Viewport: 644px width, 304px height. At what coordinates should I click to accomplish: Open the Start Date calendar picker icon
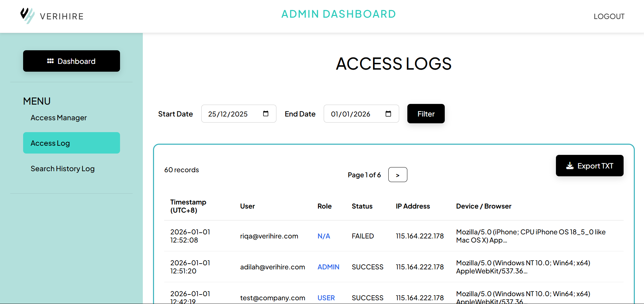pyautogui.click(x=266, y=114)
